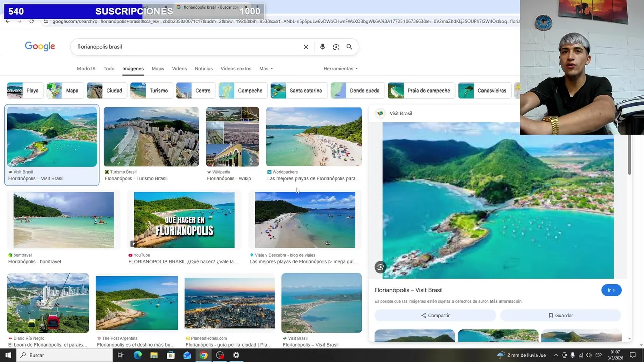Filter images by Centro chip

click(195, 90)
